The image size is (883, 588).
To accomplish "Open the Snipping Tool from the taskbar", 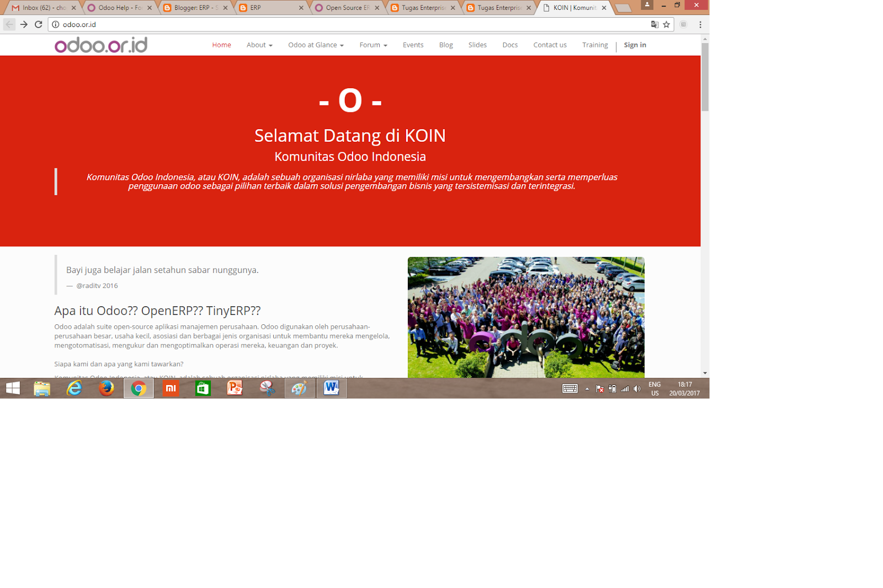I will (x=267, y=388).
